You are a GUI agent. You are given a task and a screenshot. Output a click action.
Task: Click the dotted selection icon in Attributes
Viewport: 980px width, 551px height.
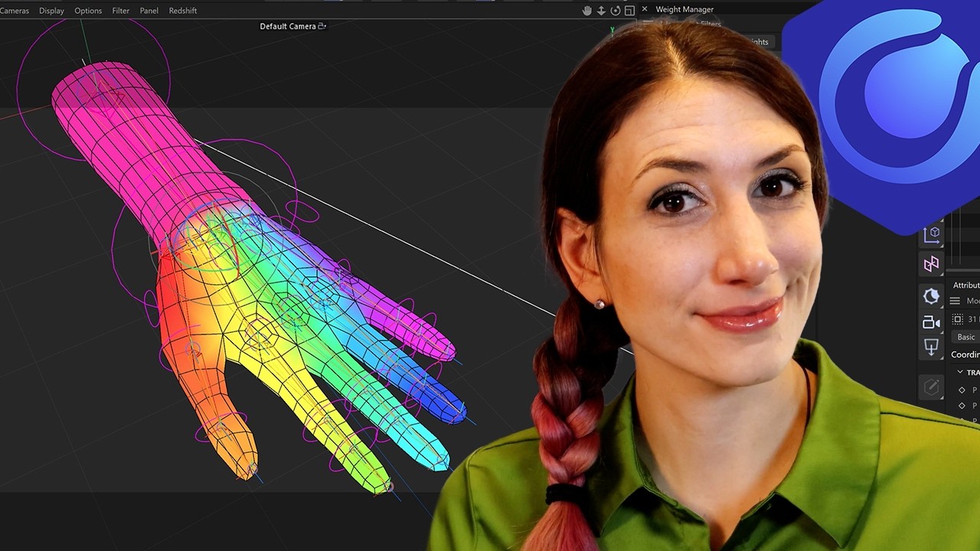click(x=957, y=319)
